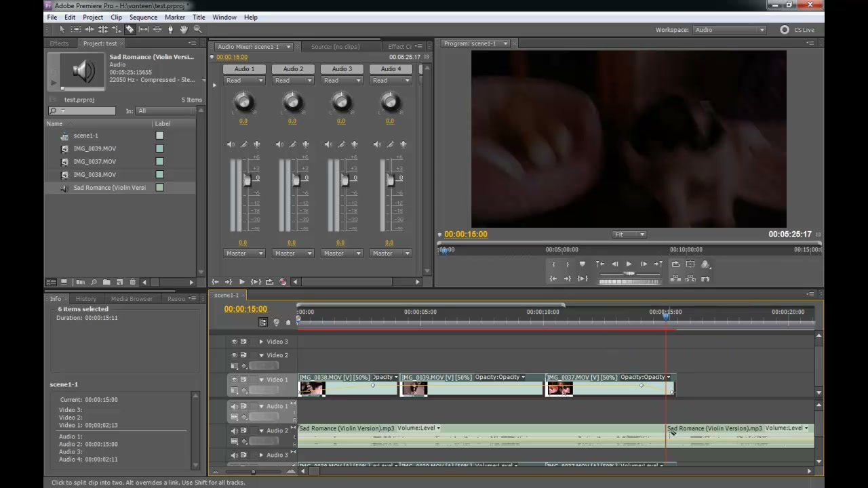Screen dimensions: 868x488
Task: Click the Audio 1 pan knob
Action: 243,102
